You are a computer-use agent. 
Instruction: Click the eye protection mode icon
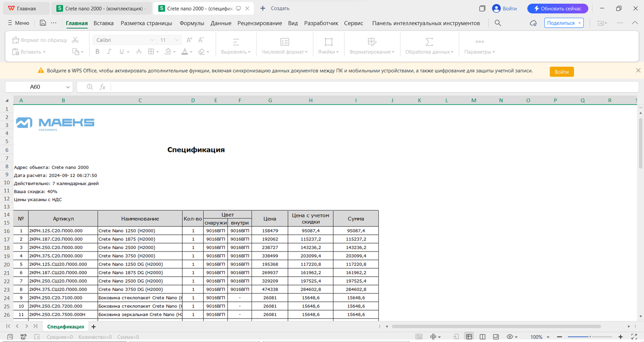(510, 337)
